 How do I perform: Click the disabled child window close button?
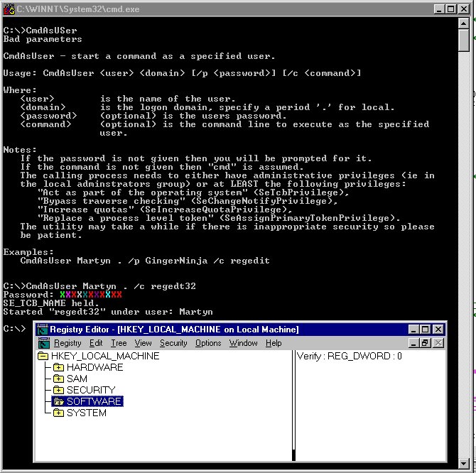(438, 343)
